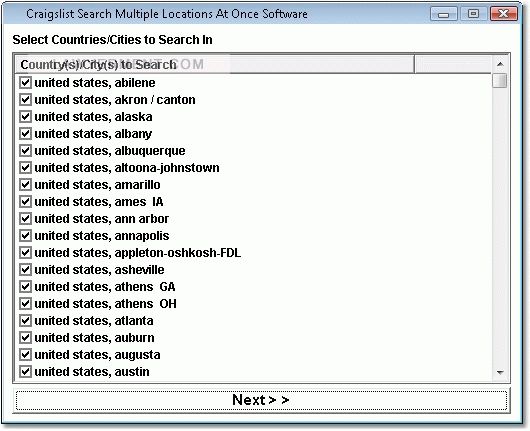Toggle the altoona-johnstown checkbox
Viewport: 530px width, 431px height.
pos(25,167)
